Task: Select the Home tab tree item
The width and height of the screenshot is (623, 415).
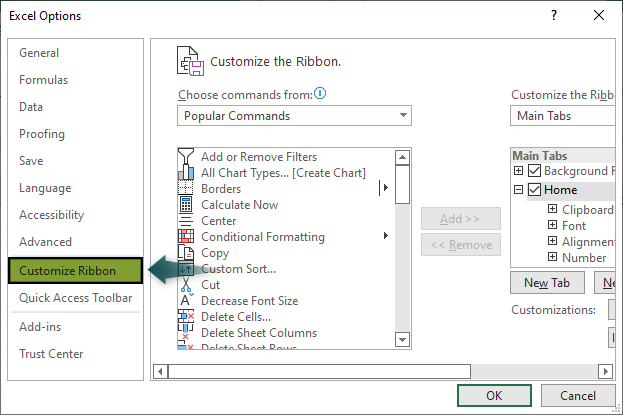Action: (x=560, y=190)
